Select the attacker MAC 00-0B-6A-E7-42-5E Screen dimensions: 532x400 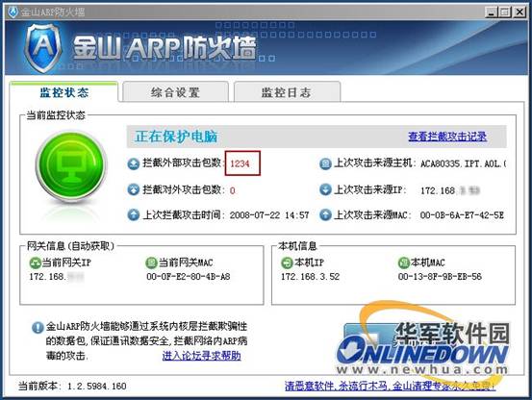462,215
